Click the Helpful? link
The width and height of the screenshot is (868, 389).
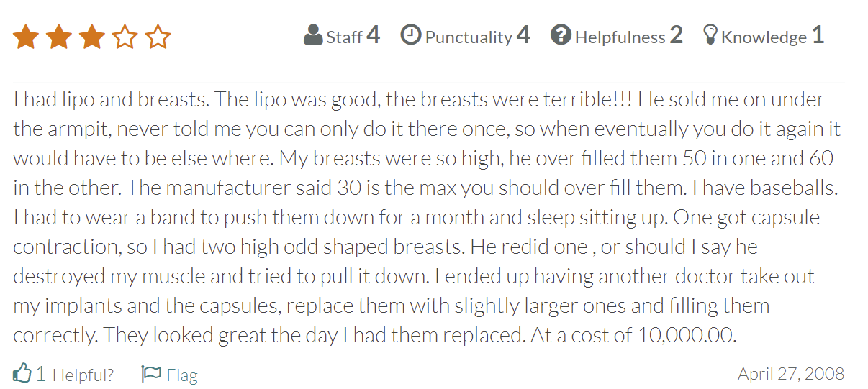(x=83, y=375)
